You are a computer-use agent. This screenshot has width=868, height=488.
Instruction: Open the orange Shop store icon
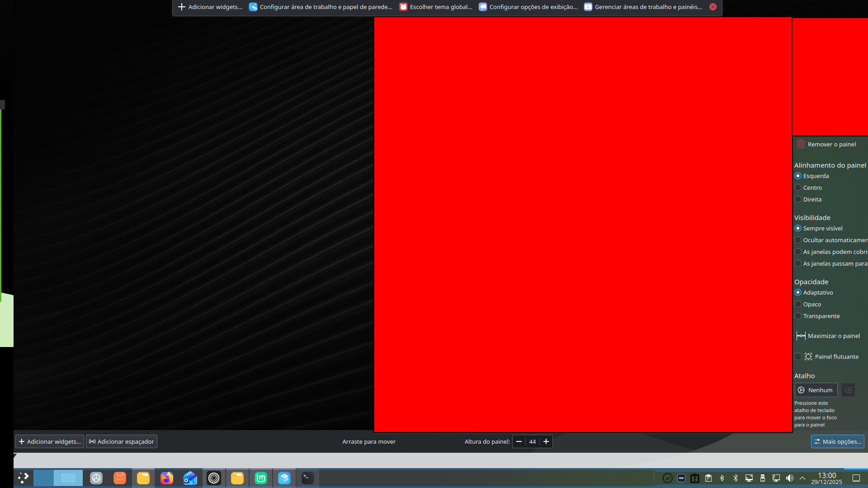tap(120, 478)
